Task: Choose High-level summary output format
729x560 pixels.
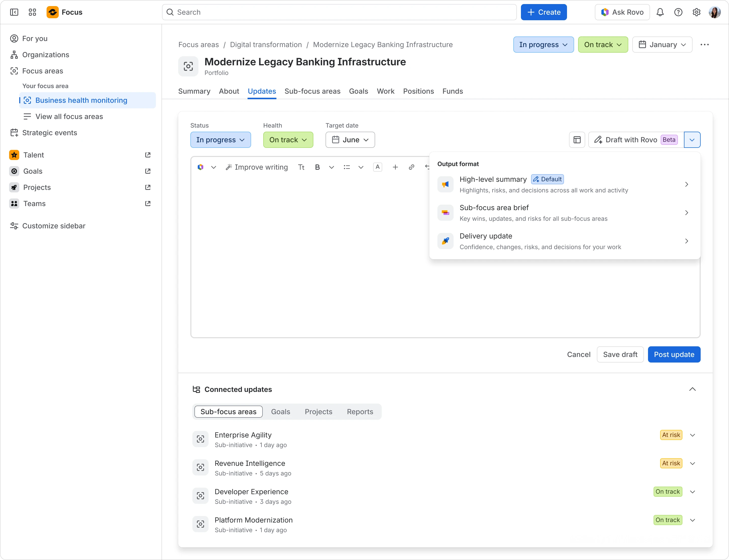Action: coord(564,184)
